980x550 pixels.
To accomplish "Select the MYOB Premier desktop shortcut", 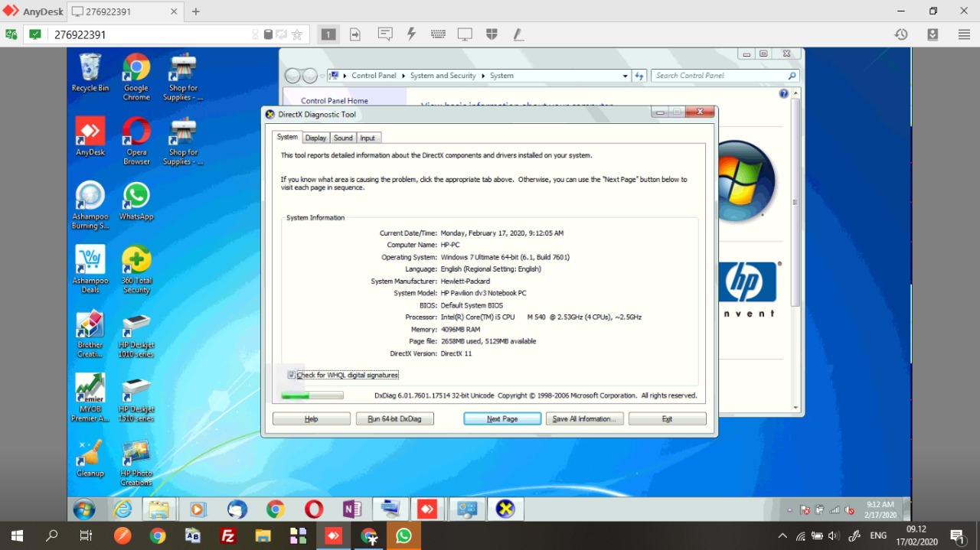I will [x=90, y=399].
